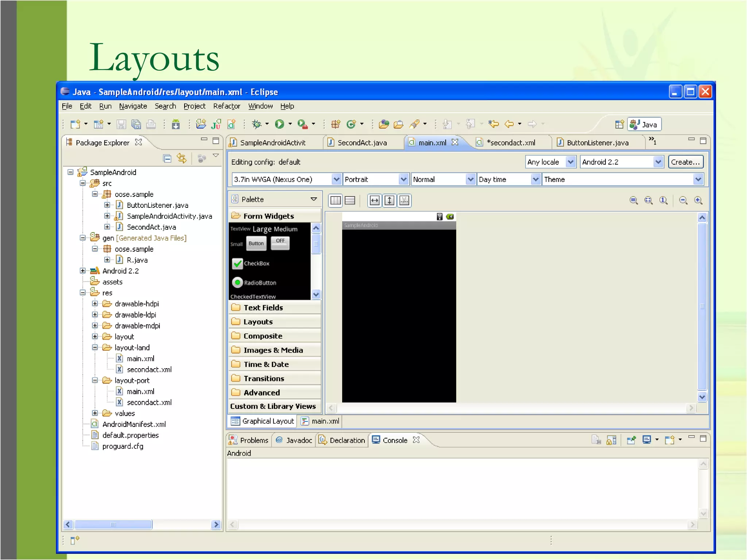Click the Back navigation arrow icon
This screenshot has width=747, height=560.
click(509, 124)
